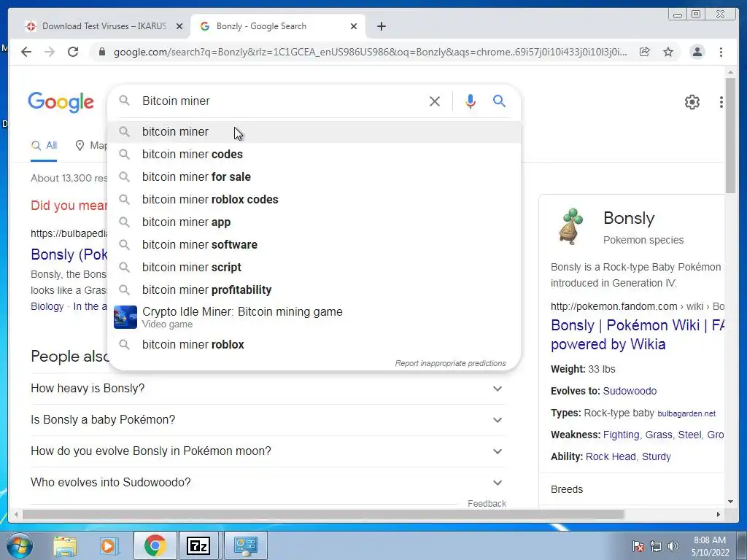This screenshot has height=560, width=747.
Task: Show the taskbar clock and date
Action: pos(710,546)
